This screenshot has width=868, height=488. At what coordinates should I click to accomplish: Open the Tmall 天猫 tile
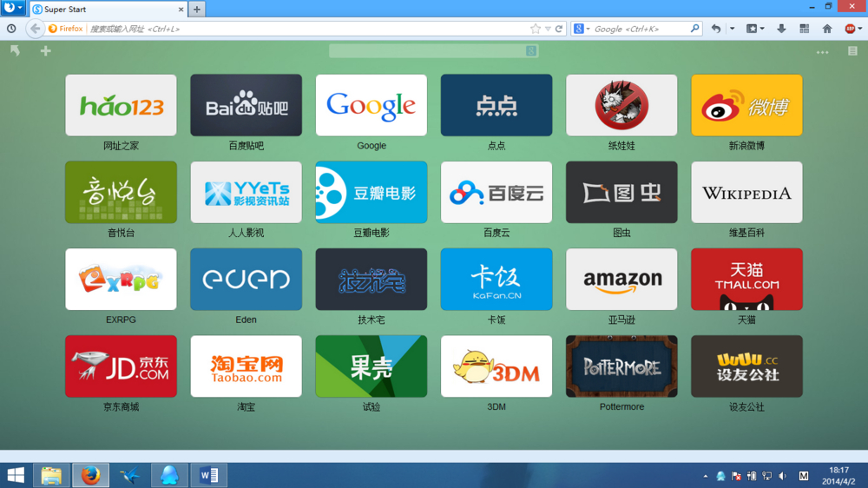point(746,280)
